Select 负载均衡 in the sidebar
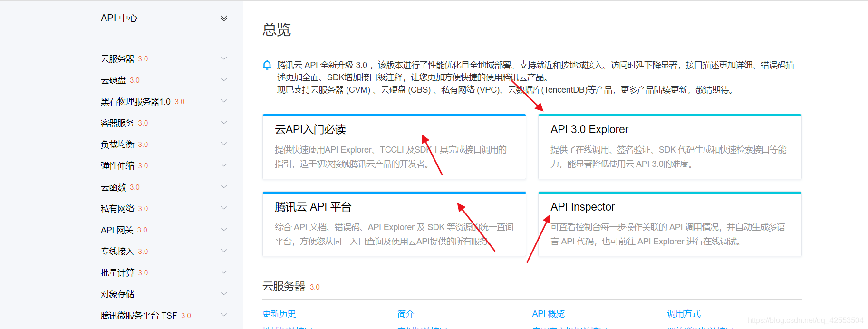The image size is (868, 329). point(117,145)
